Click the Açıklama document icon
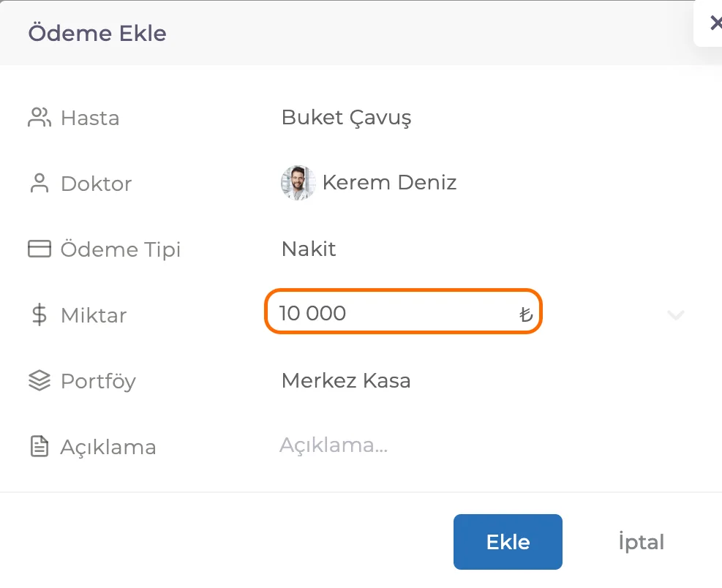722x588 pixels. point(40,447)
